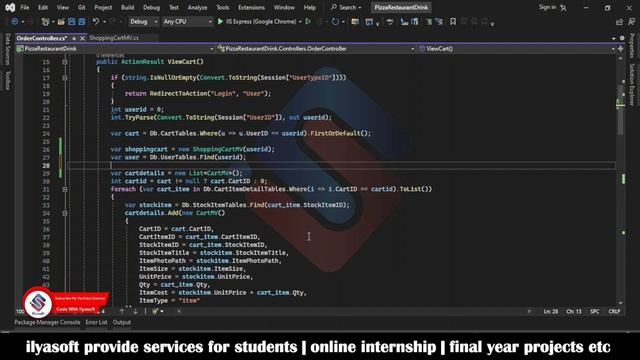Open the File menu
Viewport: 640px width, 360px height.
click(25, 7)
